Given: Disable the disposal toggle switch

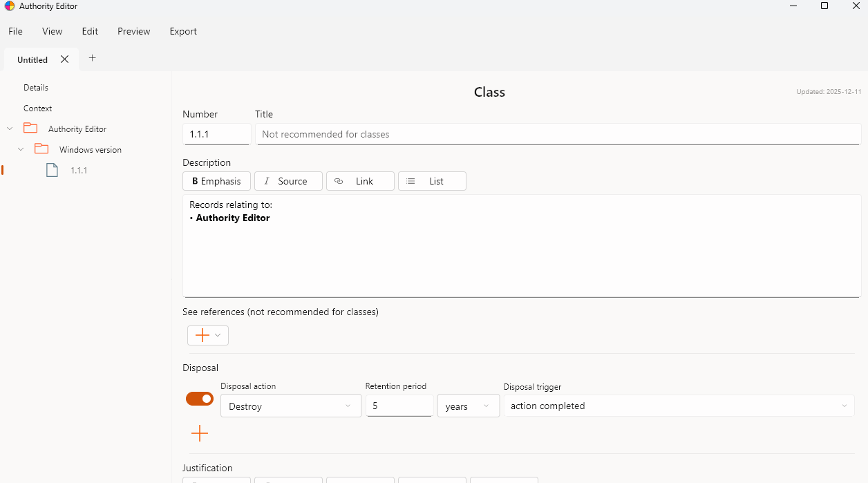Looking at the screenshot, I should tap(199, 399).
